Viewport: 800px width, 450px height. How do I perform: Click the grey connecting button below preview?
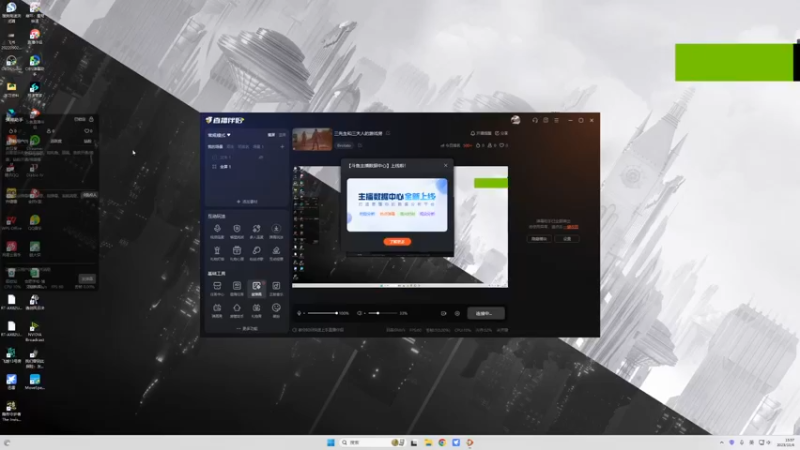(486, 313)
